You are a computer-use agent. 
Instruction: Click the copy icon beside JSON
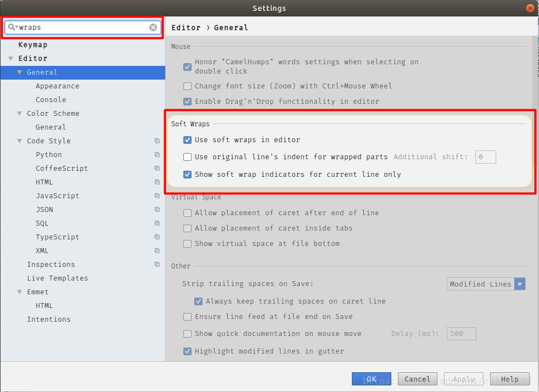click(157, 209)
